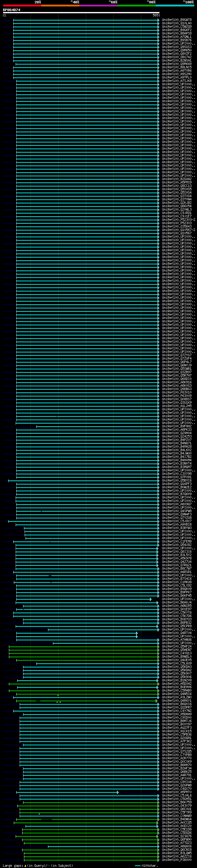Select hit UniRef100_A8QAX6

[x=176, y=847]
